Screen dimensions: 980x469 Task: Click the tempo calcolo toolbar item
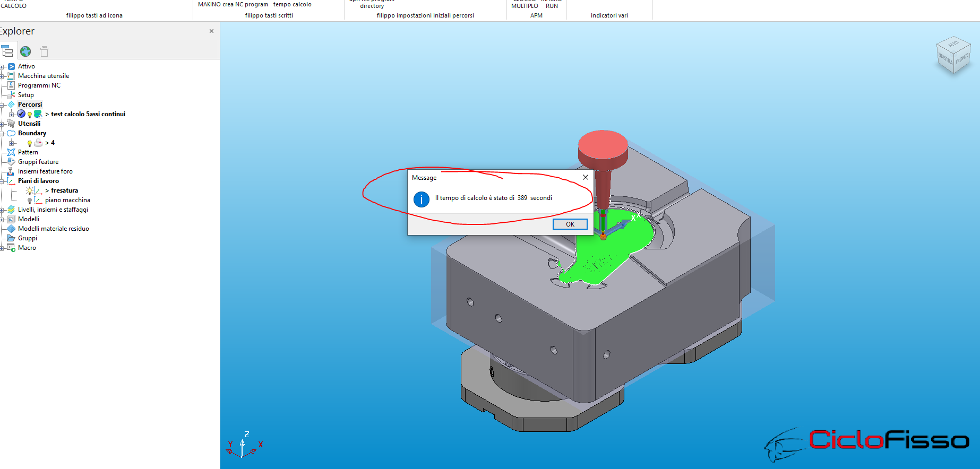[293, 4]
